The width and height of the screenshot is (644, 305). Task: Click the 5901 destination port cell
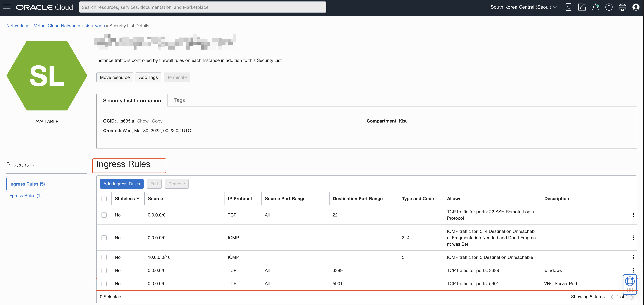click(337, 284)
